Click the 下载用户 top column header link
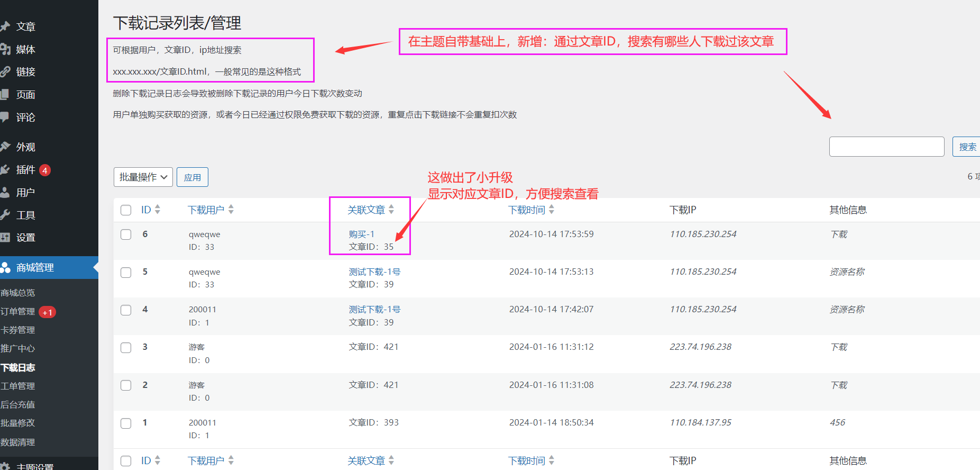This screenshot has width=980, height=470. click(206, 210)
